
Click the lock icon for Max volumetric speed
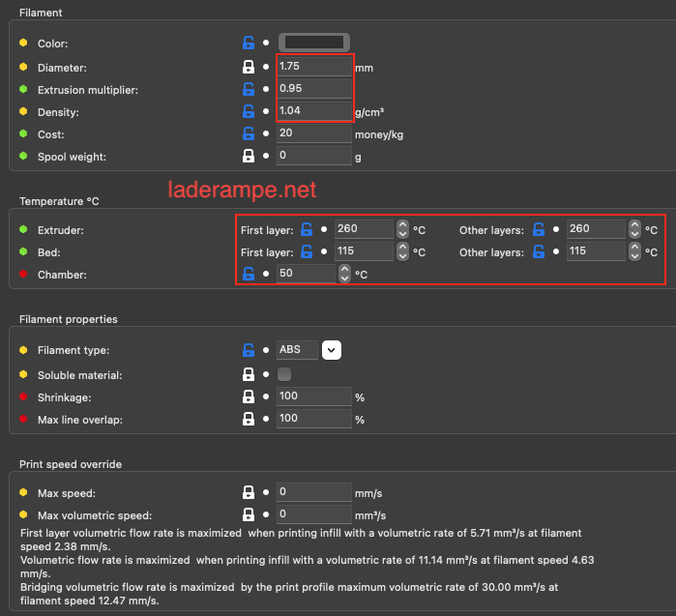pos(249,514)
